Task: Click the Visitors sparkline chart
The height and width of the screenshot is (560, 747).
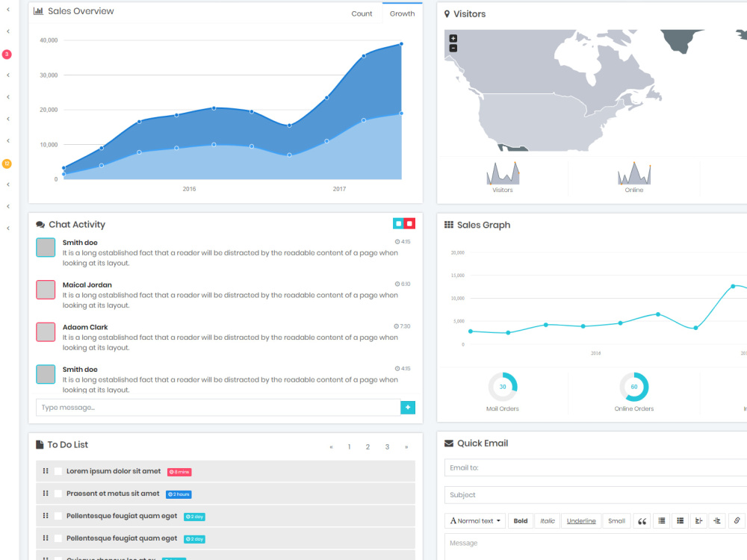Action: (x=503, y=173)
